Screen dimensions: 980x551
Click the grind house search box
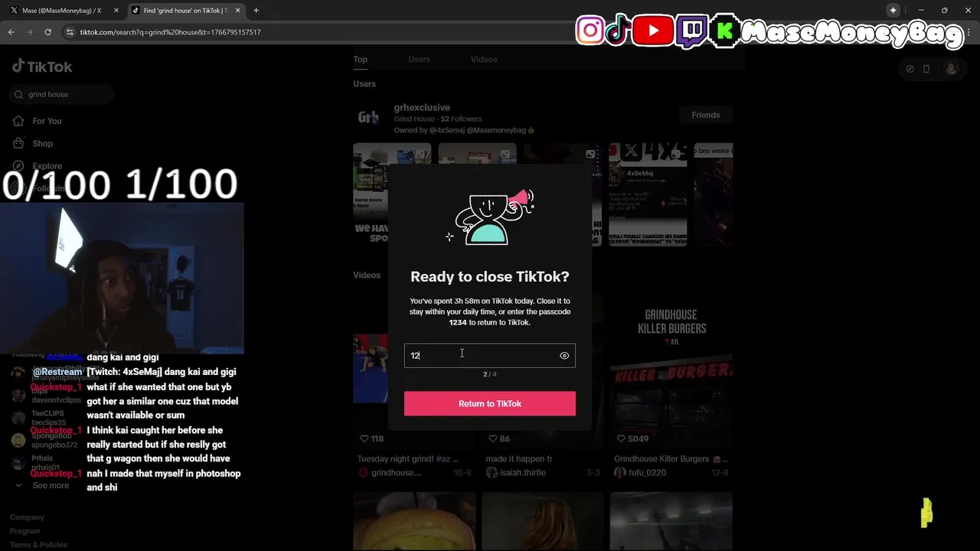(63, 94)
